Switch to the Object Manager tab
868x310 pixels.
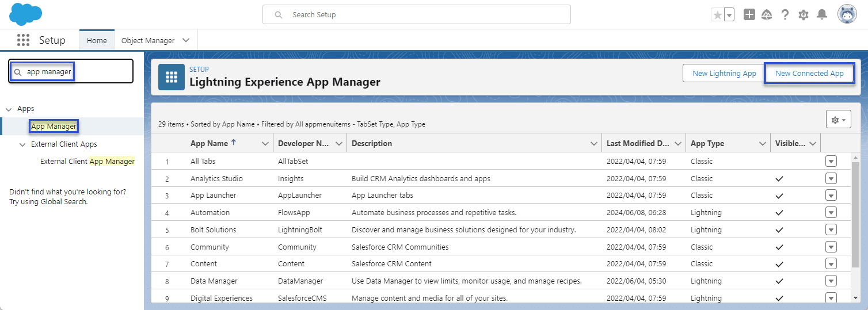click(148, 40)
